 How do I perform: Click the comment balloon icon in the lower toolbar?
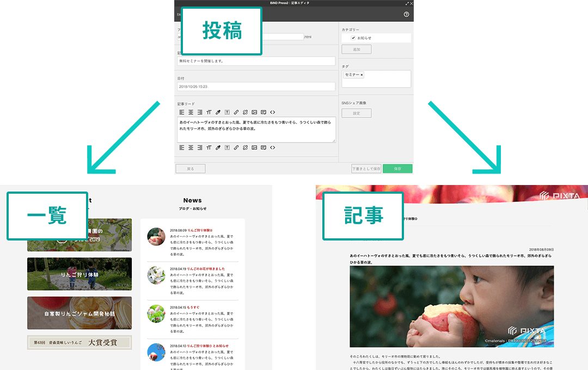pos(264,147)
